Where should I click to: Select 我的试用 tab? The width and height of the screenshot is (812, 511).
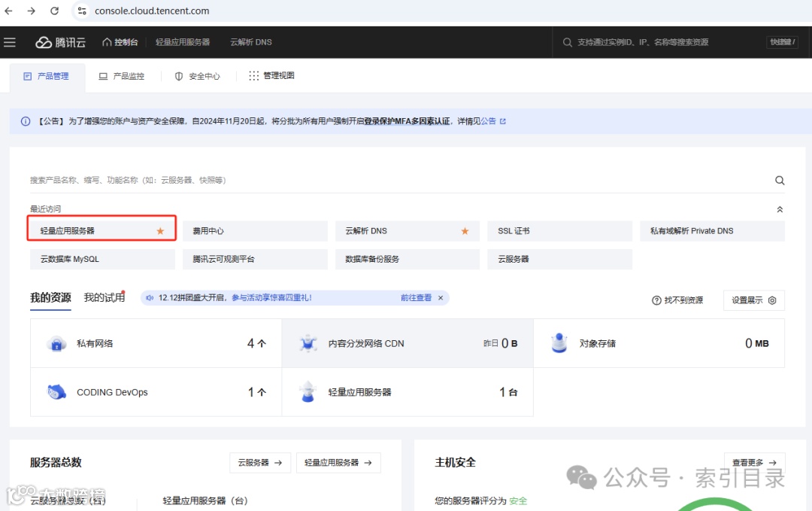104,297
